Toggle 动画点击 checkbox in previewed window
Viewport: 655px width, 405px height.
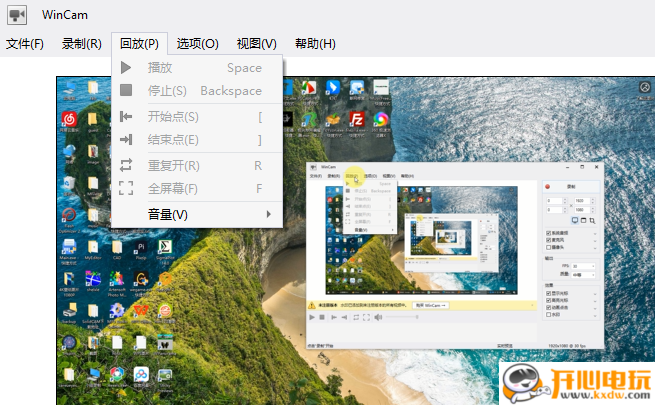click(x=548, y=307)
